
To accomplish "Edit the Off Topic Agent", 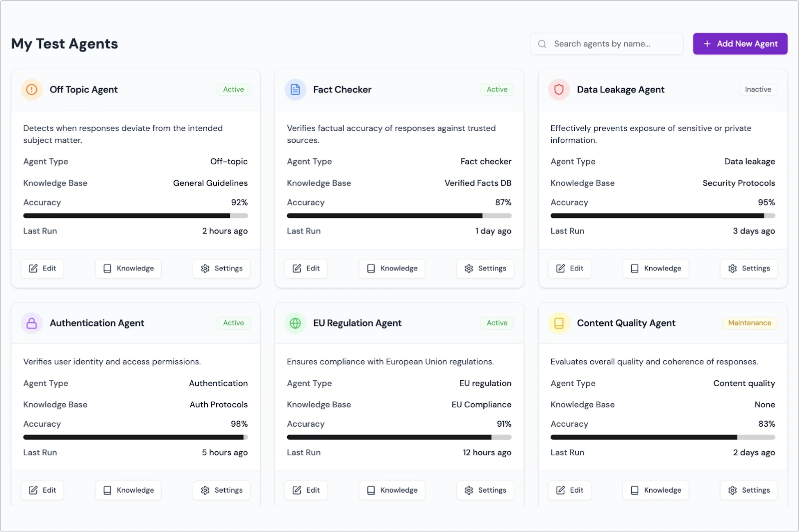I will (x=42, y=268).
